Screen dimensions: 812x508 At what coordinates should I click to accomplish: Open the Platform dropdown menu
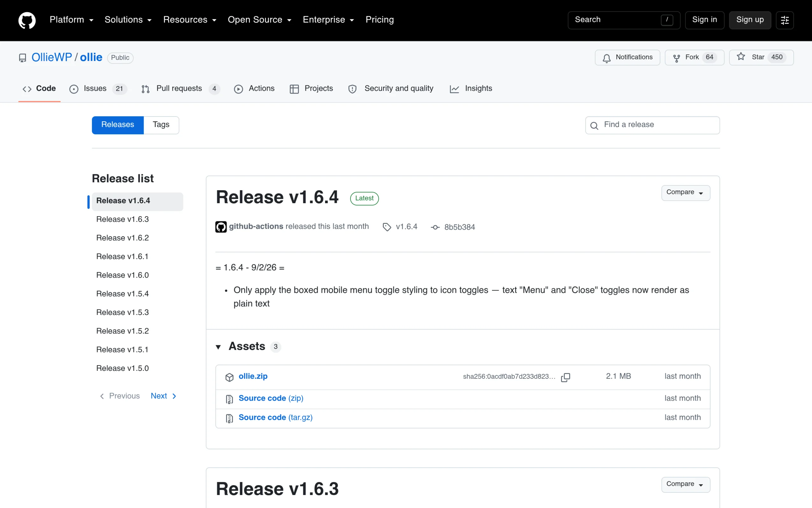[71, 20]
